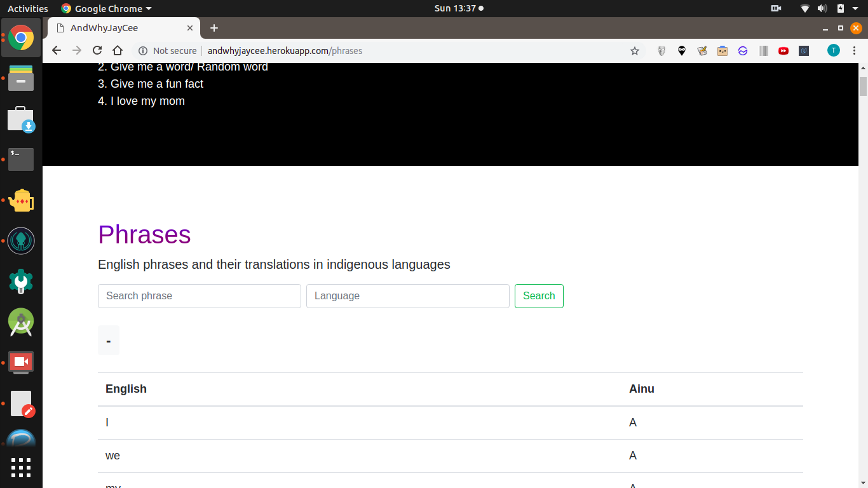
Task: View site info for Not secure warning
Action: [168, 51]
